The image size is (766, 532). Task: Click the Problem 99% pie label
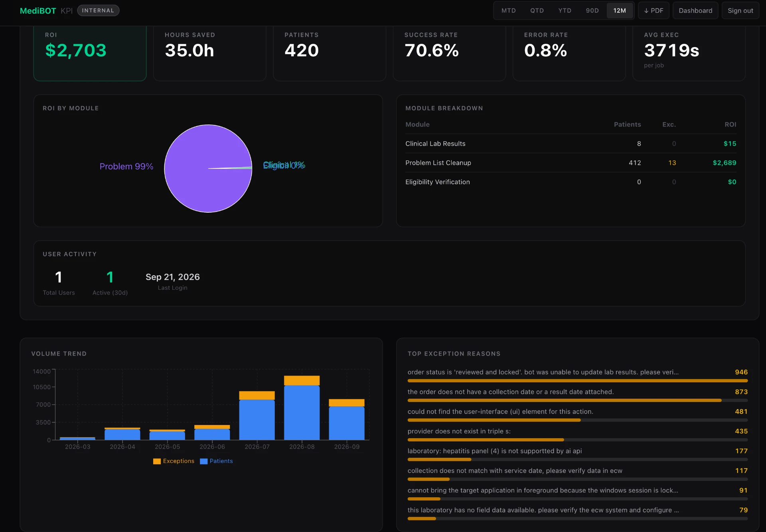126,166
